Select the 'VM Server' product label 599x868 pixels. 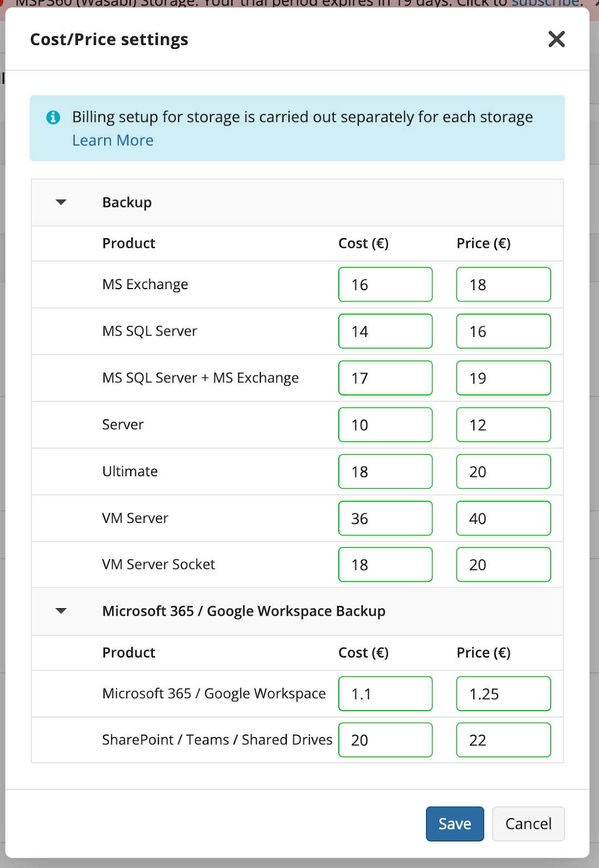pyautogui.click(x=136, y=518)
